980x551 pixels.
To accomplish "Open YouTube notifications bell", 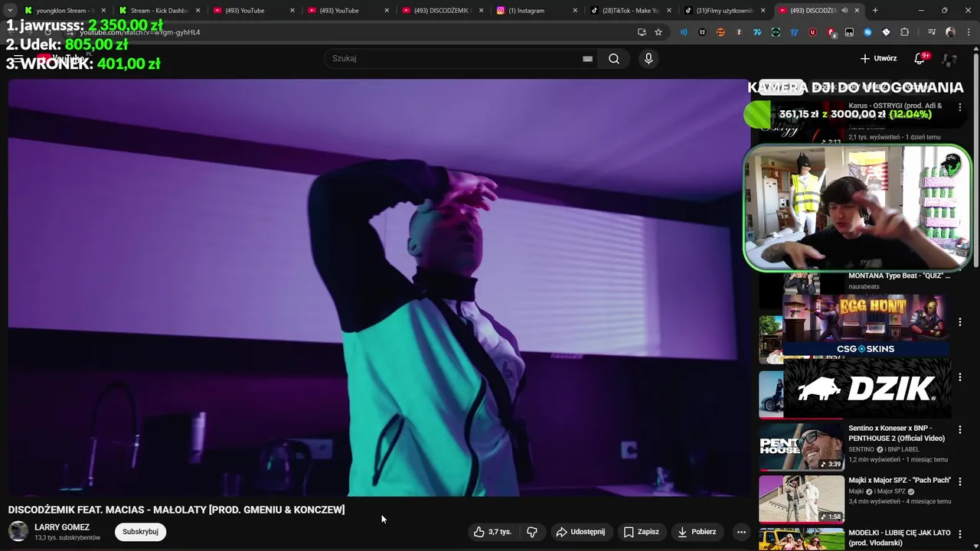I will [x=920, y=59].
